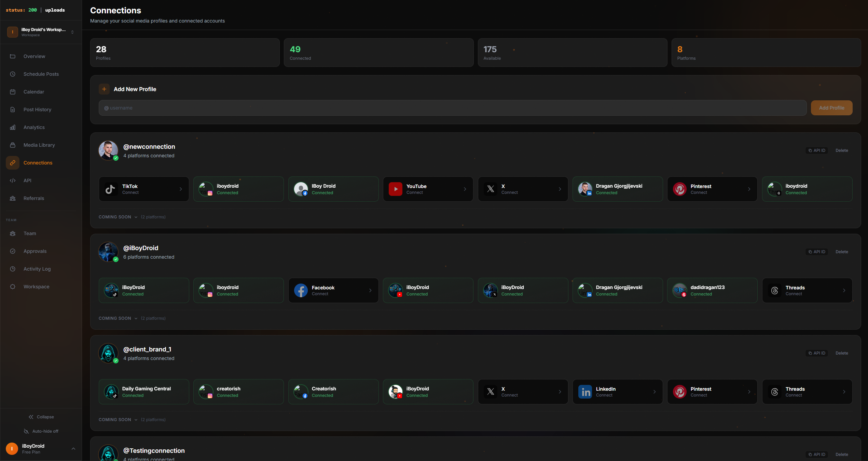
Task: Delete the @Testingconnection profile
Action: (842, 455)
